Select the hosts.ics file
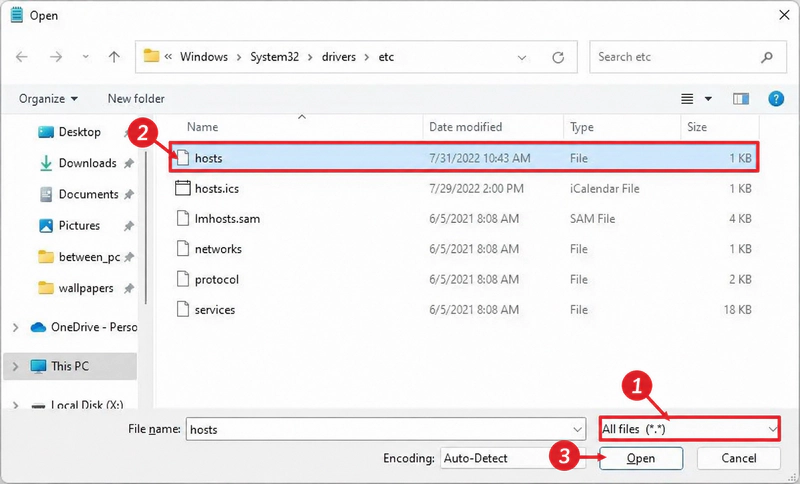 [464, 188]
